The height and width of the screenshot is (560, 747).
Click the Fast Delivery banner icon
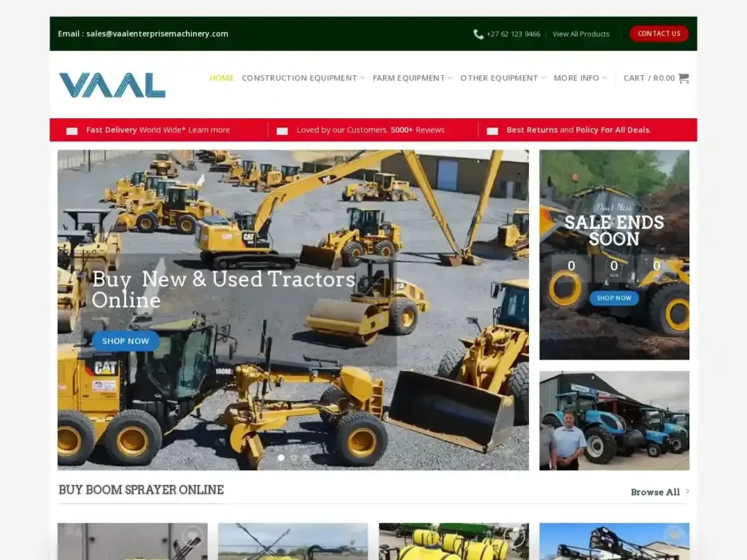(x=71, y=131)
